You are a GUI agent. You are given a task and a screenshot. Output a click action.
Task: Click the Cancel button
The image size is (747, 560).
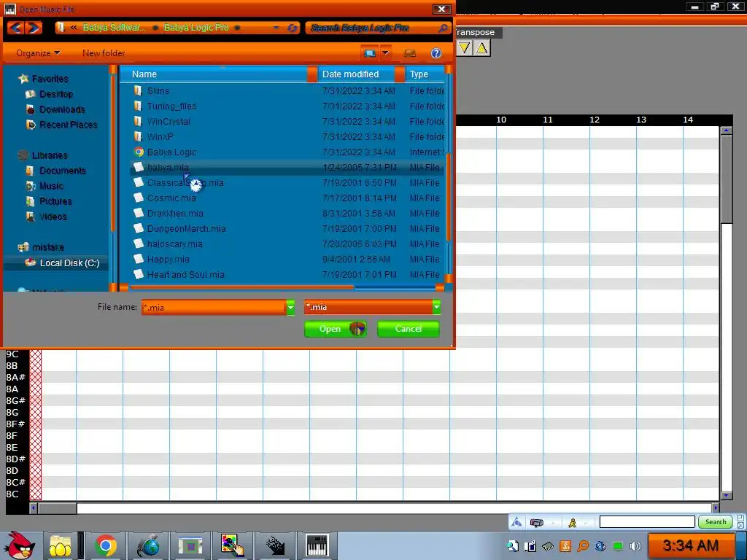(x=409, y=329)
